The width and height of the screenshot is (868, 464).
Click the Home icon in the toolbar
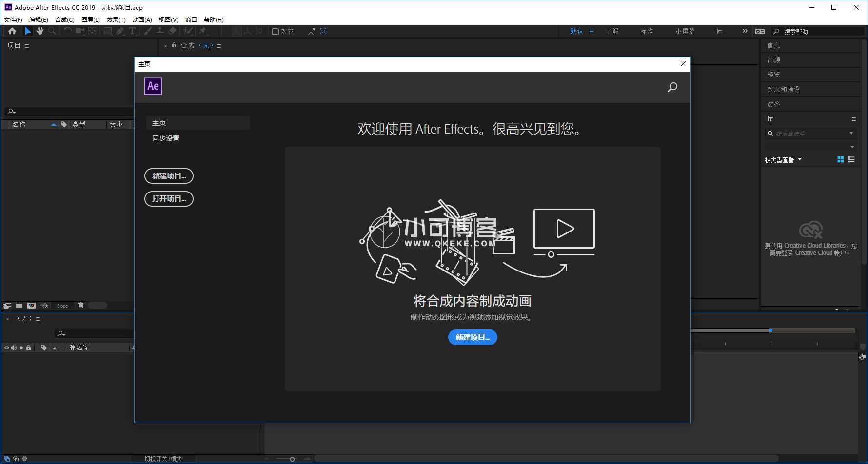pyautogui.click(x=12, y=31)
